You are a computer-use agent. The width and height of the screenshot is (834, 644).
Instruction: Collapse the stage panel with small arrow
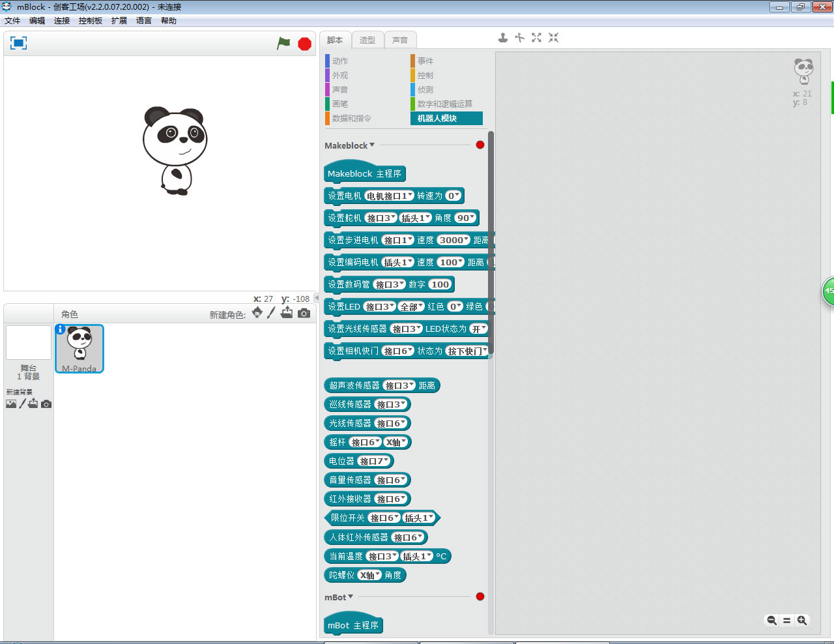(x=317, y=298)
